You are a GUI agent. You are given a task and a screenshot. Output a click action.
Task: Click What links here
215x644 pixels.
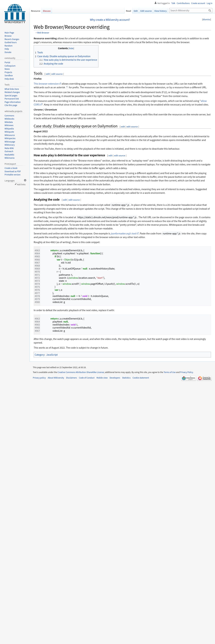[x=12, y=89]
